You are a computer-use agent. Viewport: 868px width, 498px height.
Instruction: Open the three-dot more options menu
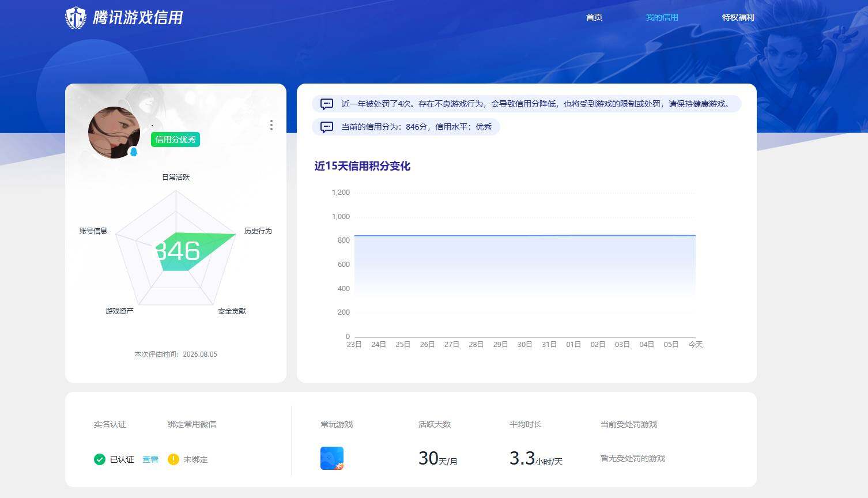pos(271,125)
